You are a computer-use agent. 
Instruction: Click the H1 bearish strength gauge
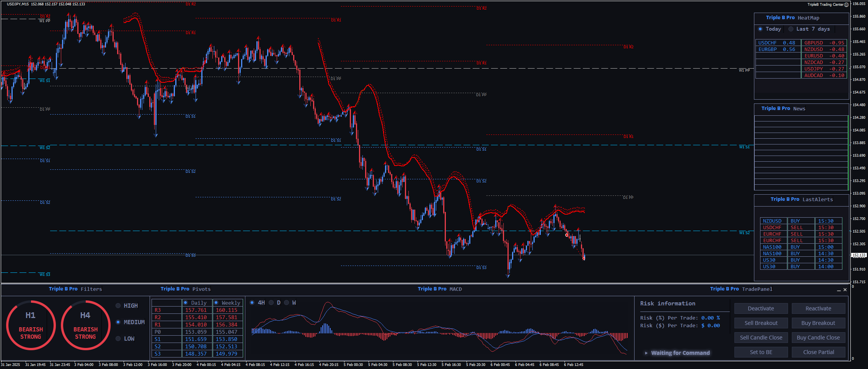[x=31, y=325]
